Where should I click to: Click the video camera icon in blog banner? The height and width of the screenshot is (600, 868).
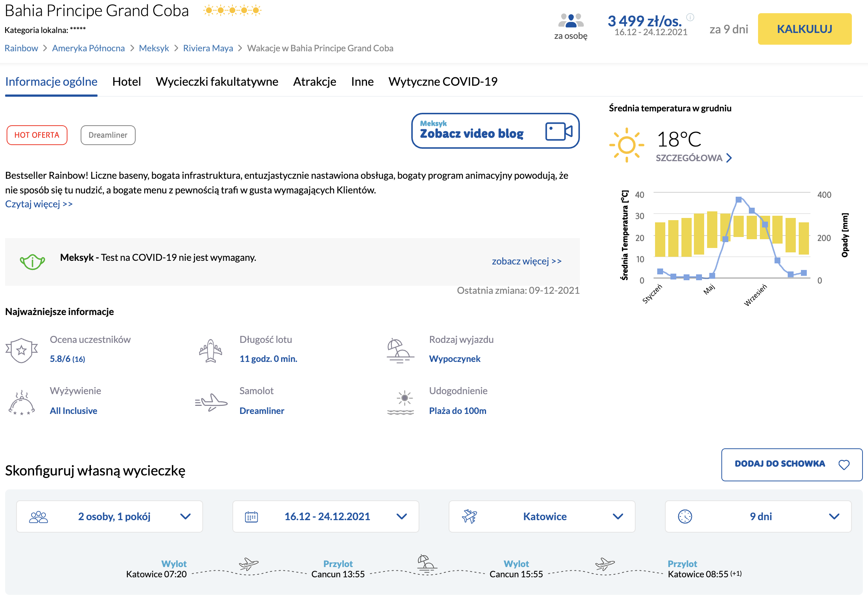pos(559,131)
